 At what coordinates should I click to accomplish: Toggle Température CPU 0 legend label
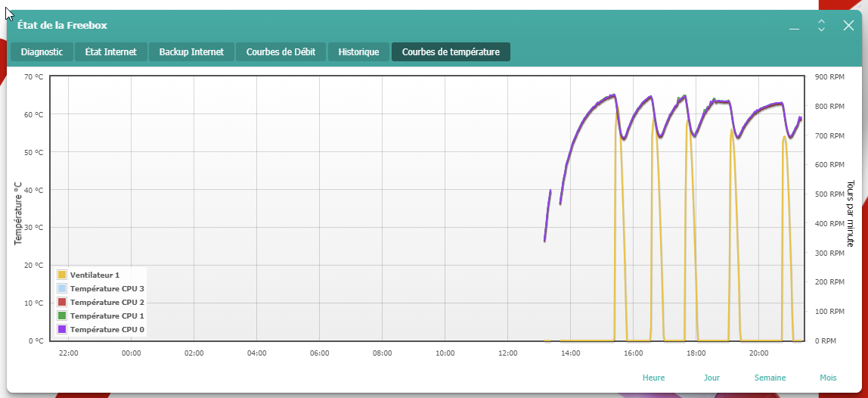(x=107, y=329)
